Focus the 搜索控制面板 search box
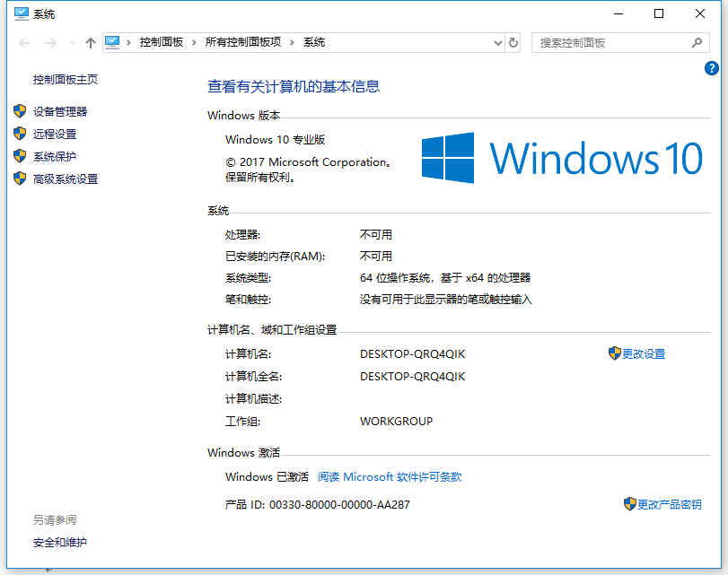Image resolution: width=728 pixels, height=575 pixels. pyautogui.click(x=620, y=43)
